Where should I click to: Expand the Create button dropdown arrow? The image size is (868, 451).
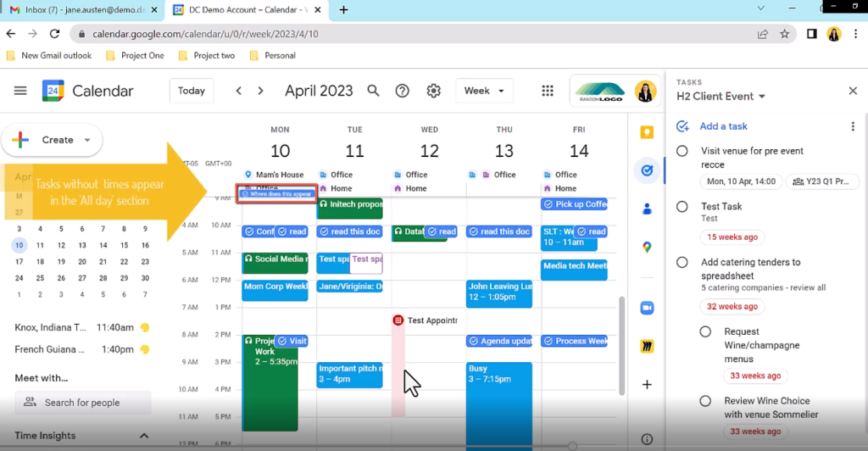point(87,140)
